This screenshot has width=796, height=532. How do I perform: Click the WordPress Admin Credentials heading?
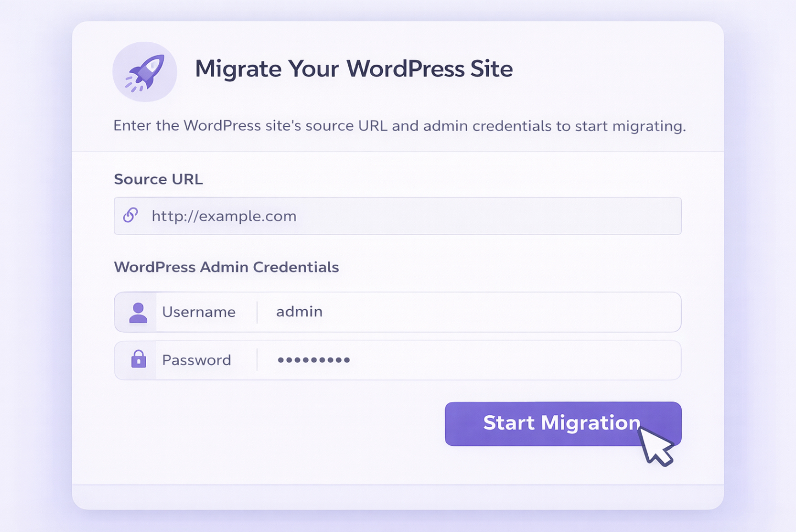click(226, 267)
